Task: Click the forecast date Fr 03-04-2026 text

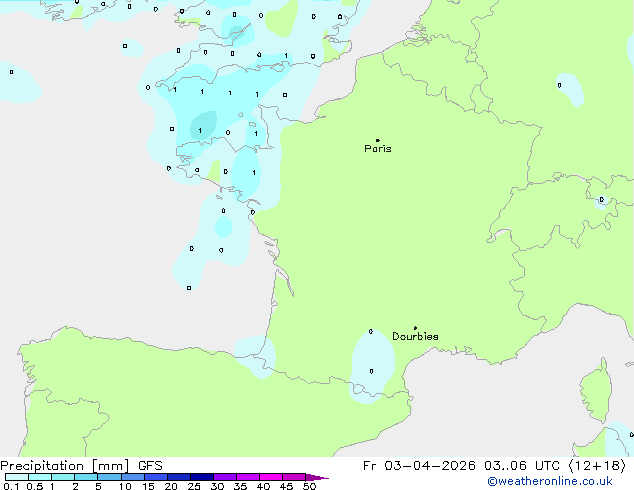Action: click(419, 466)
